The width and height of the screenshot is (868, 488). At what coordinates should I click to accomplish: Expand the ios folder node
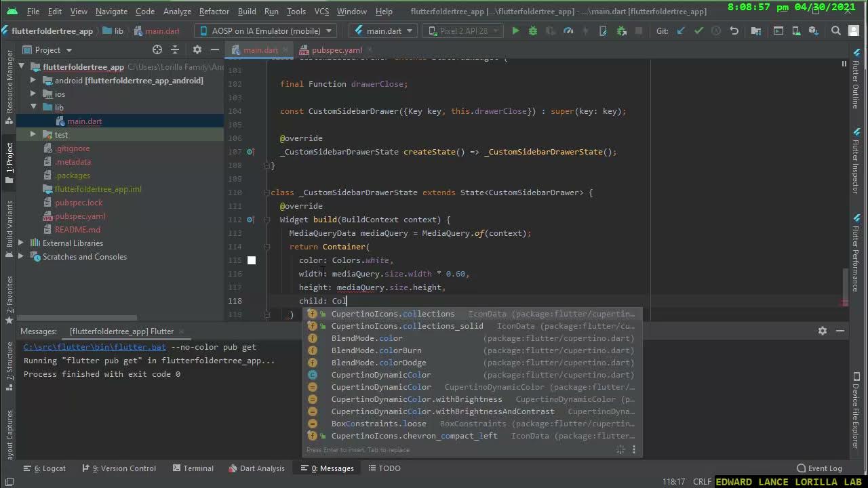(33, 94)
